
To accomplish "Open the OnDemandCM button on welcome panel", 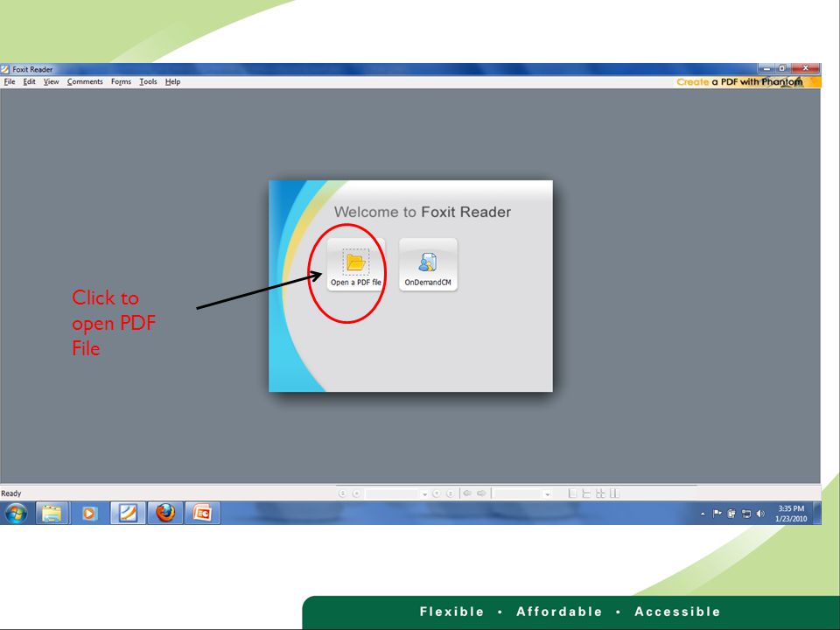I will click(428, 264).
